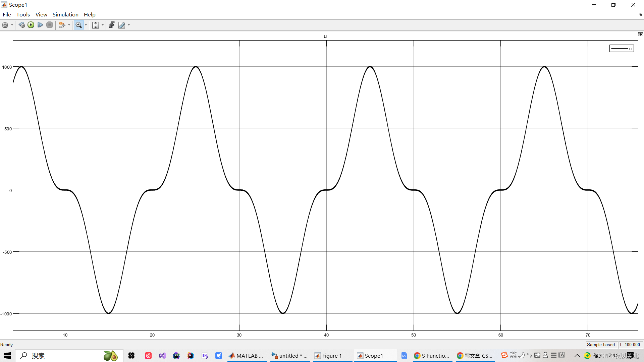The height and width of the screenshot is (362, 644).
Task: Expand the Zoom tool dropdown arrow
Action: pyautogui.click(x=86, y=25)
